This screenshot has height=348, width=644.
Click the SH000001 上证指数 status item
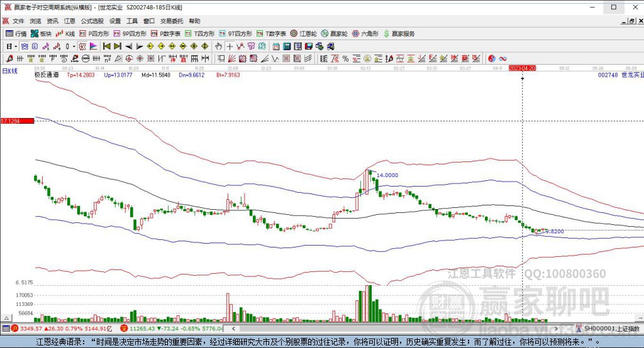[609, 329]
